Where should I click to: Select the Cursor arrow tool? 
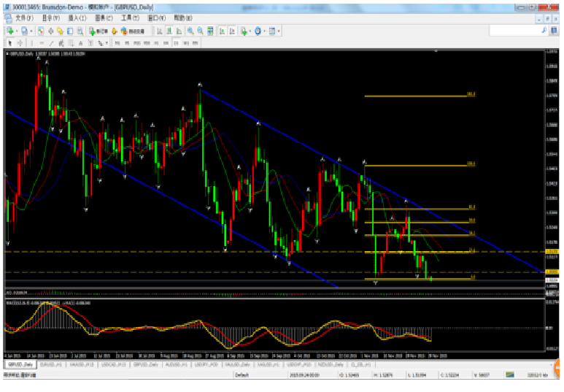tap(10, 43)
